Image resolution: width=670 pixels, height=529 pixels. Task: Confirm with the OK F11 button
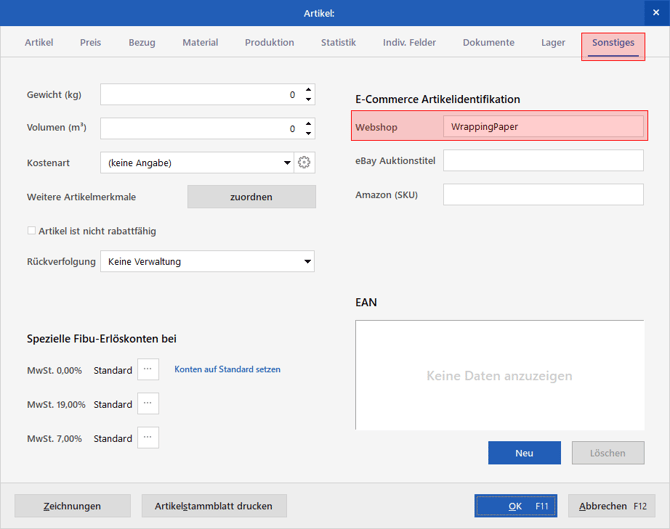coord(516,506)
